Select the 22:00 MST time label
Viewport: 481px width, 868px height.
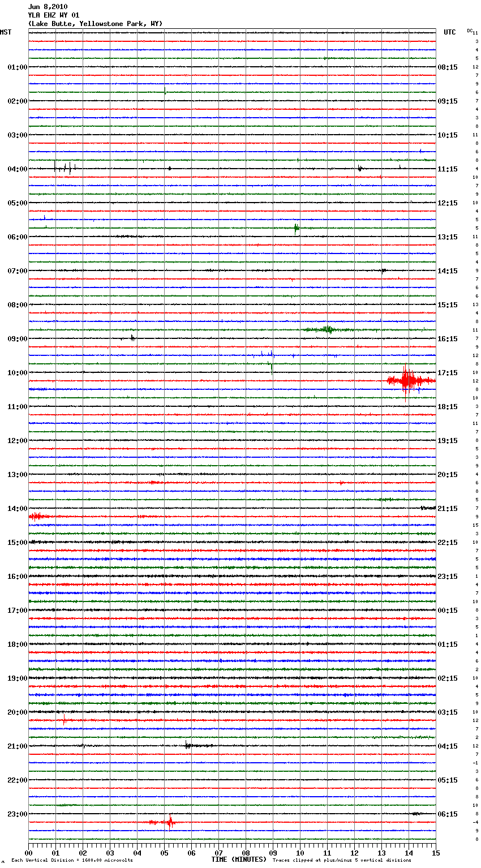(x=18, y=780)
